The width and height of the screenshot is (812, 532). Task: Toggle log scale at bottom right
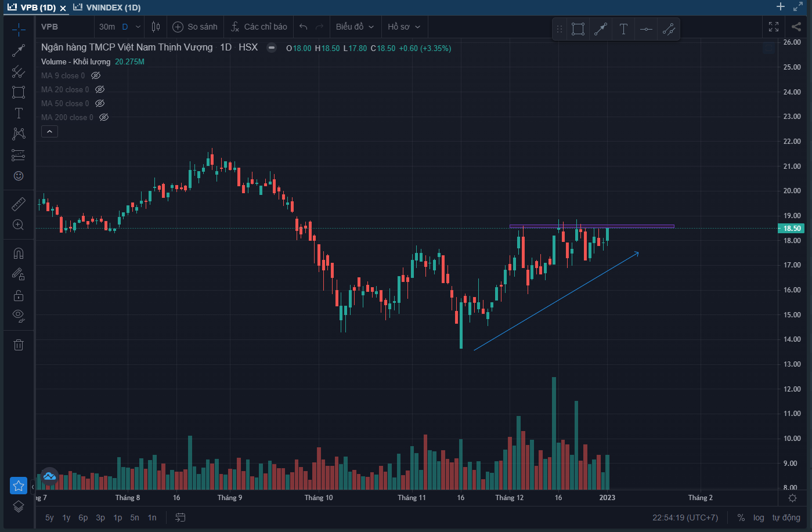pos(759,517)
